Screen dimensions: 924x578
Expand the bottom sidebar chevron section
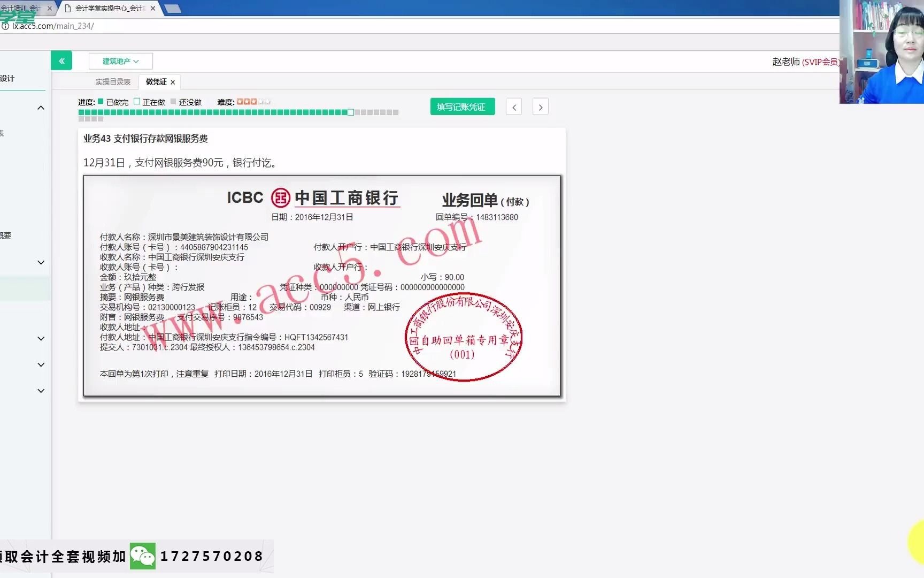[41, 391]
